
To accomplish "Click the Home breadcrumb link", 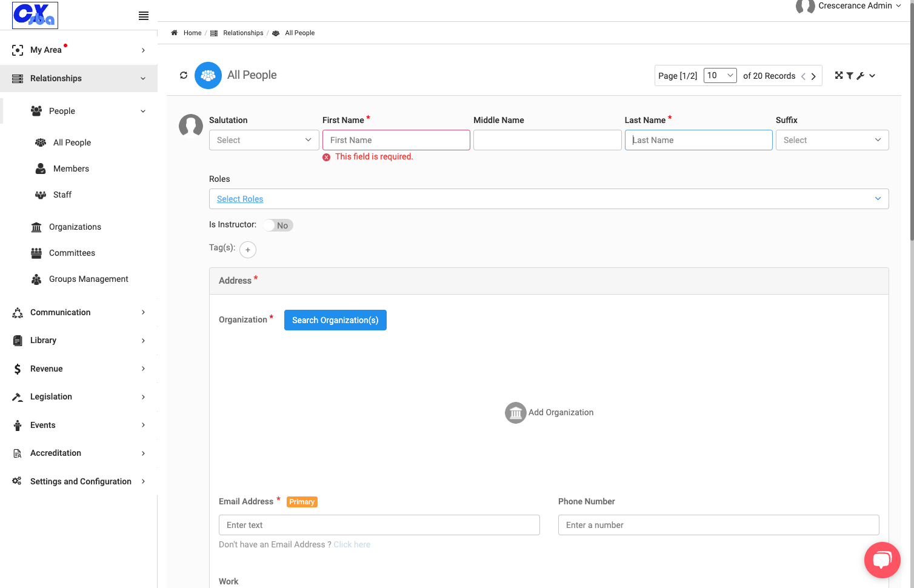I will [192, 33].
